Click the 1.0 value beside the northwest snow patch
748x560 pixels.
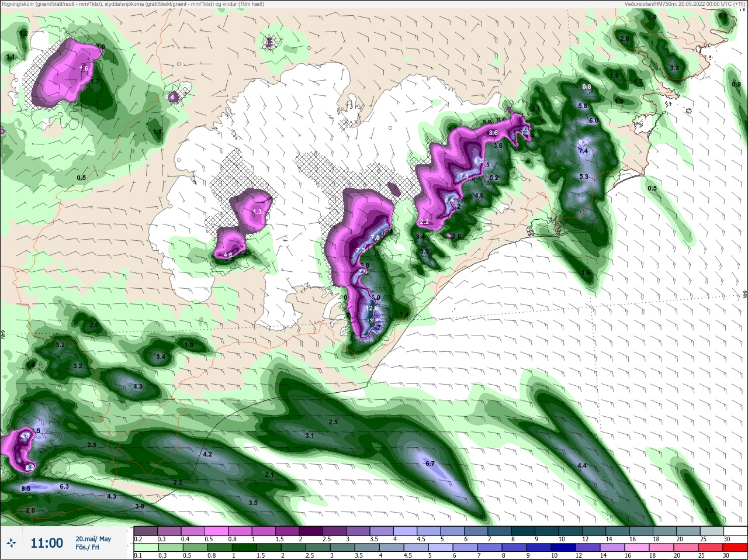tap(101, 47)
